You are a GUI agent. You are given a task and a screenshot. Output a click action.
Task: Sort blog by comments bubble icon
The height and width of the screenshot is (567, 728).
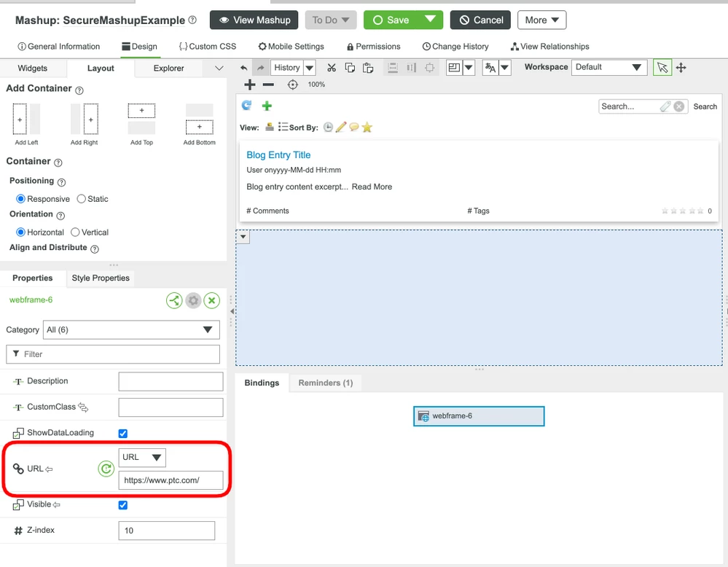click(353, 127)
